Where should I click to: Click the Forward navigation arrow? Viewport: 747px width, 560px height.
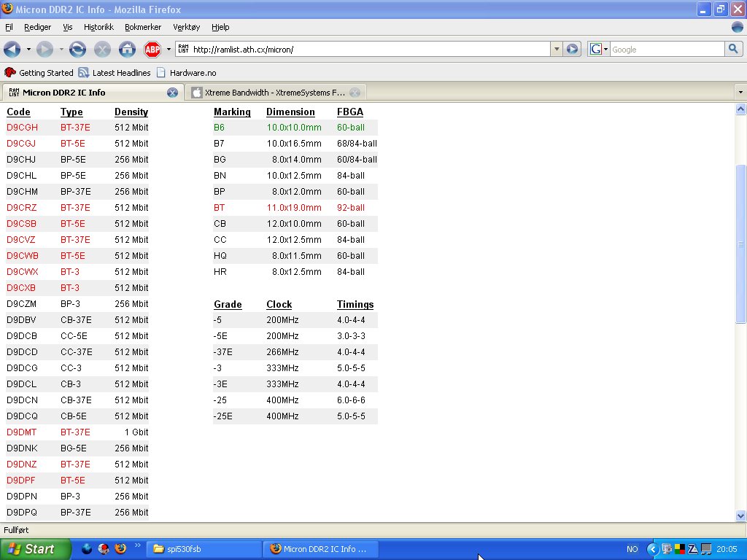44,49
